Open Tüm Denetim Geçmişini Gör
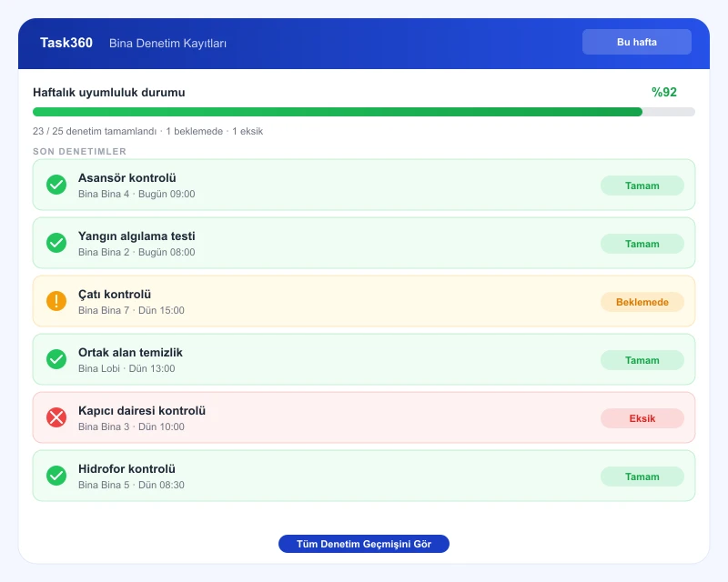728x582 pixels. (363, 544)
